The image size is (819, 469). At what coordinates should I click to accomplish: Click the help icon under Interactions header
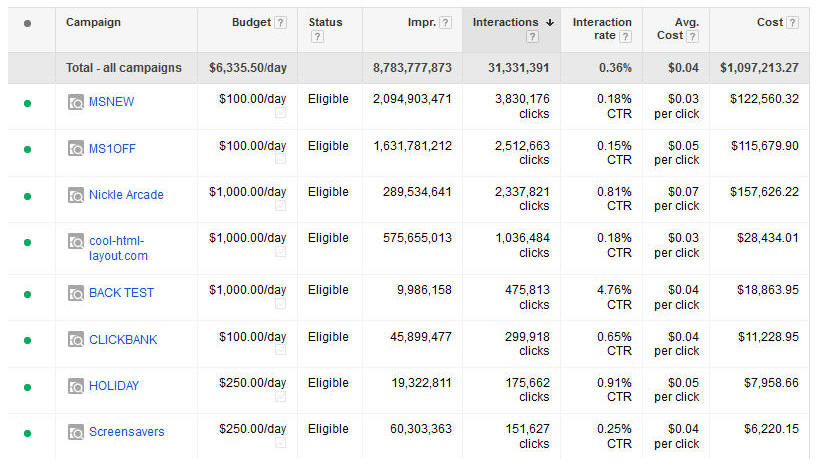tap(532, 37)
